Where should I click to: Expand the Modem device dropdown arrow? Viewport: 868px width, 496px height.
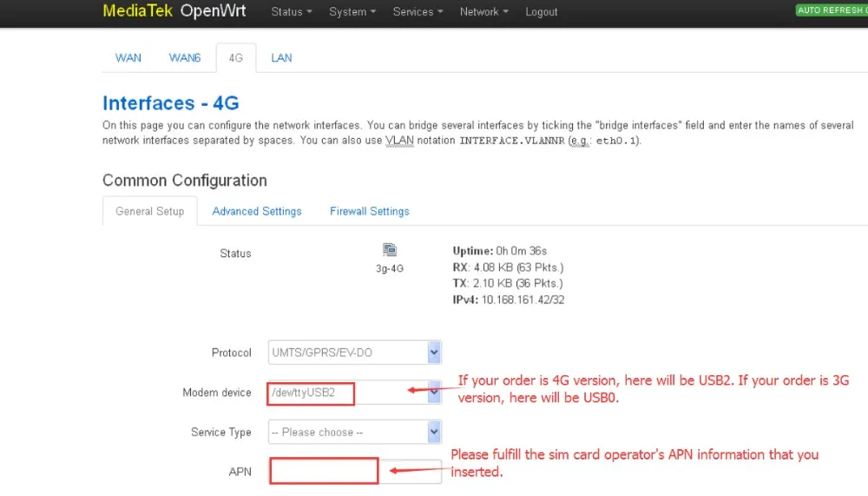(x=435, y=392)
